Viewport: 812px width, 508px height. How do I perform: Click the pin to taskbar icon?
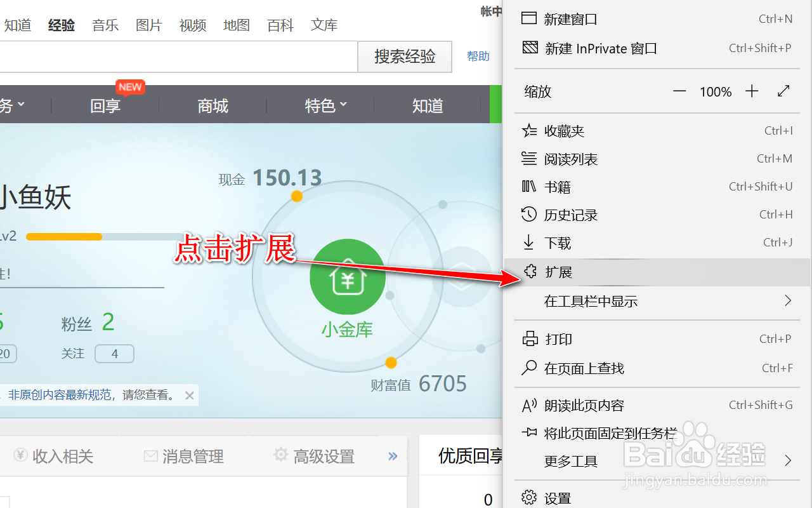[x=529, y=432]
